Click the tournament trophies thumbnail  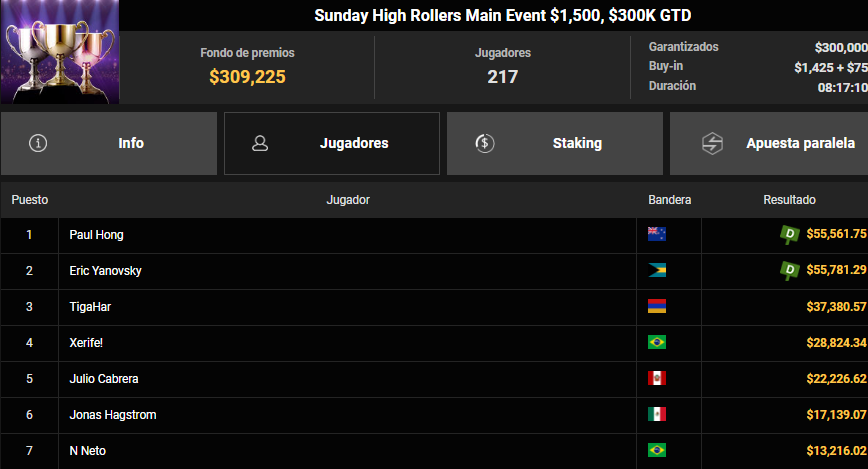pos(60,52)
